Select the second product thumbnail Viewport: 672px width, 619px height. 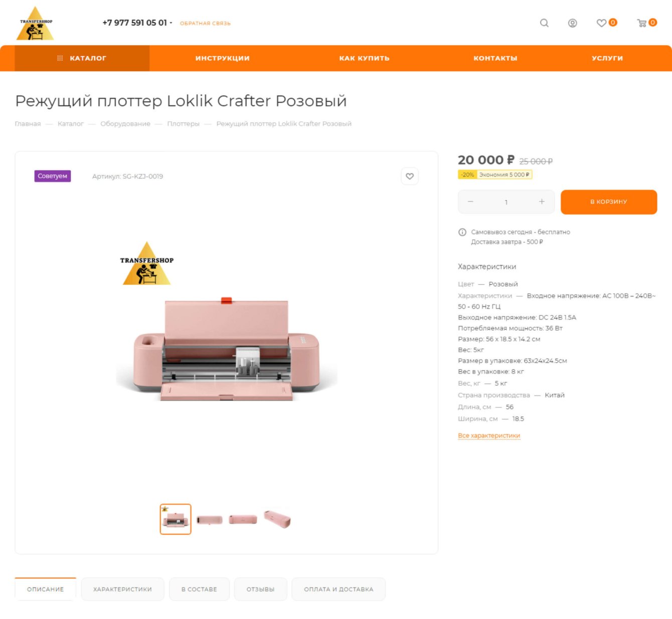click(x=209, y=520)
